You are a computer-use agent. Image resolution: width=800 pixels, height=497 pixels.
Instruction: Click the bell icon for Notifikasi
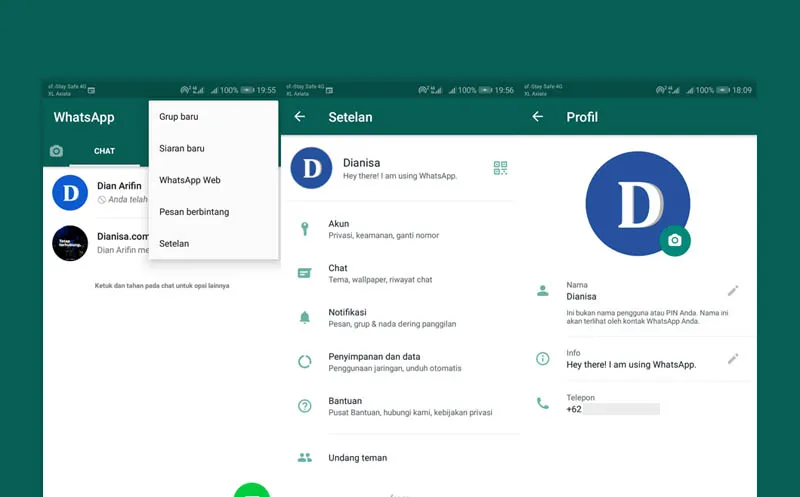point(305,317)
